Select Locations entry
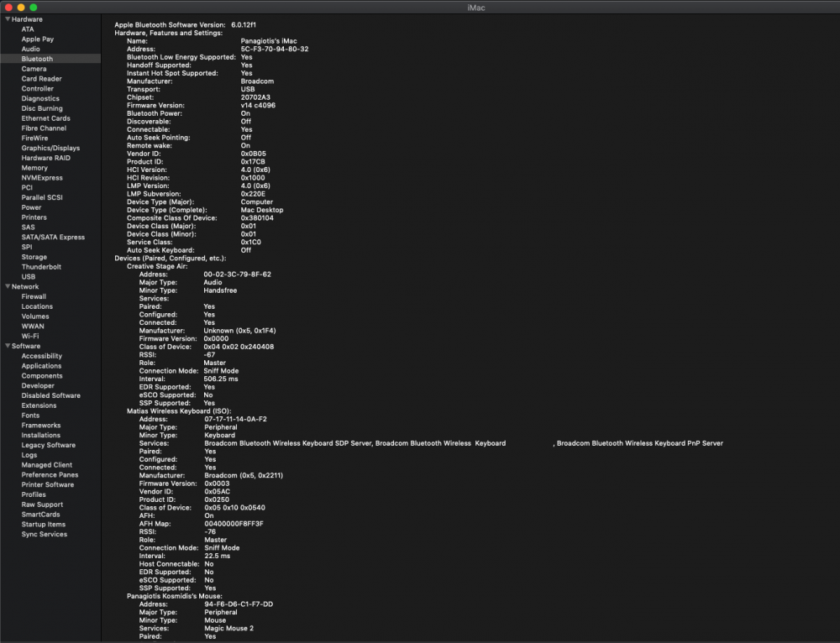The width and height of the screenshot is (840, 643). pos(37,306)
